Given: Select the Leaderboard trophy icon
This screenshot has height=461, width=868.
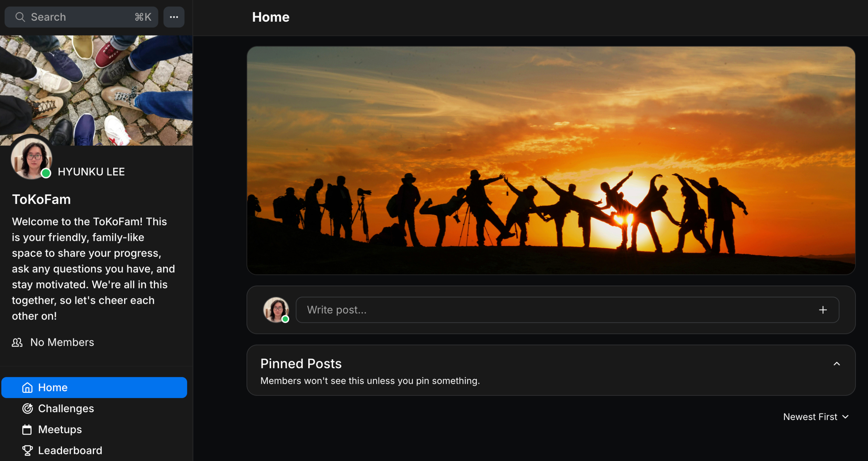Looking at the screenshot, I should pyautogui.click(x=27, y=450).
